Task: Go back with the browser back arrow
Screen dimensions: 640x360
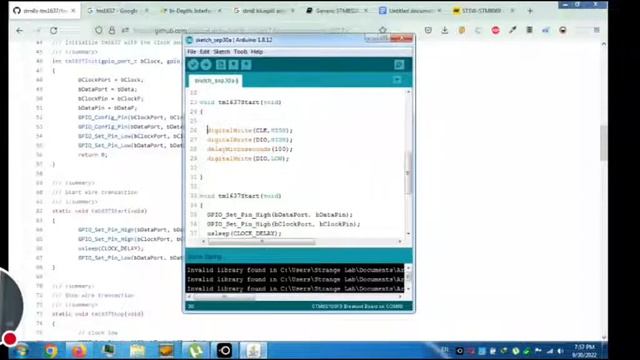Action: (20, 30)
